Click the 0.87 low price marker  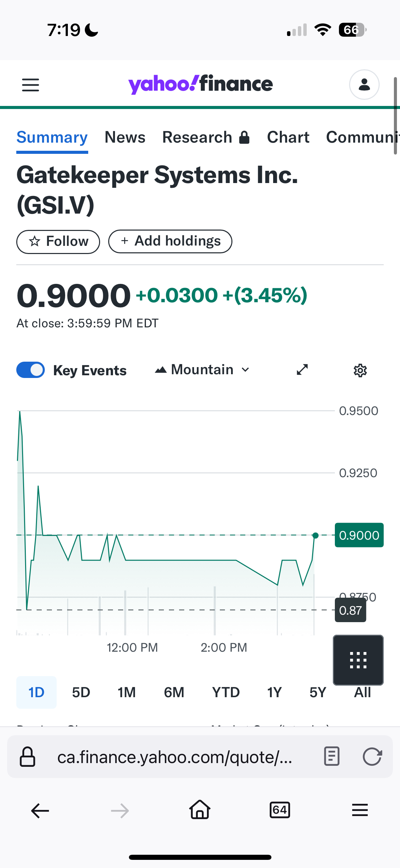[350, 610]
